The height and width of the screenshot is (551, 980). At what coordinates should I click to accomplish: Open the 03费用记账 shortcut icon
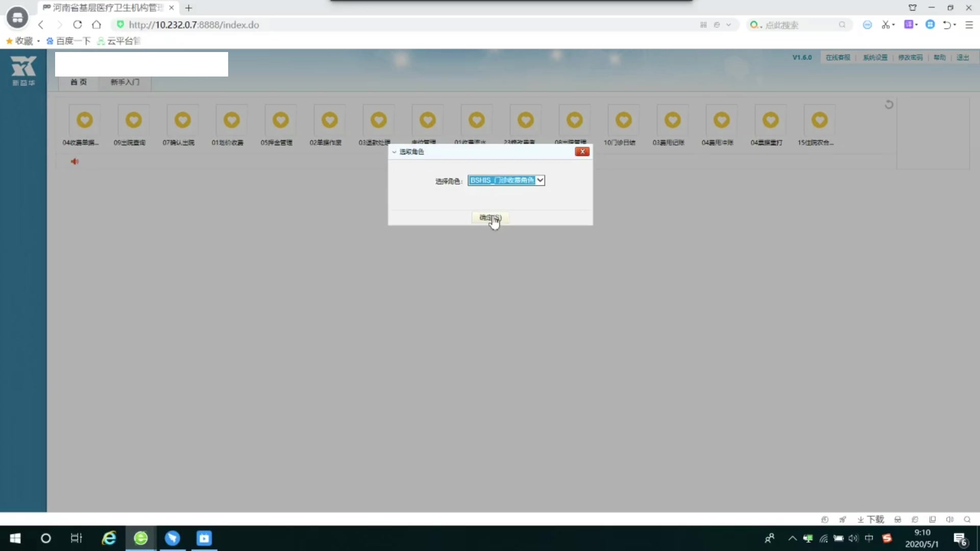click(673, 120)
